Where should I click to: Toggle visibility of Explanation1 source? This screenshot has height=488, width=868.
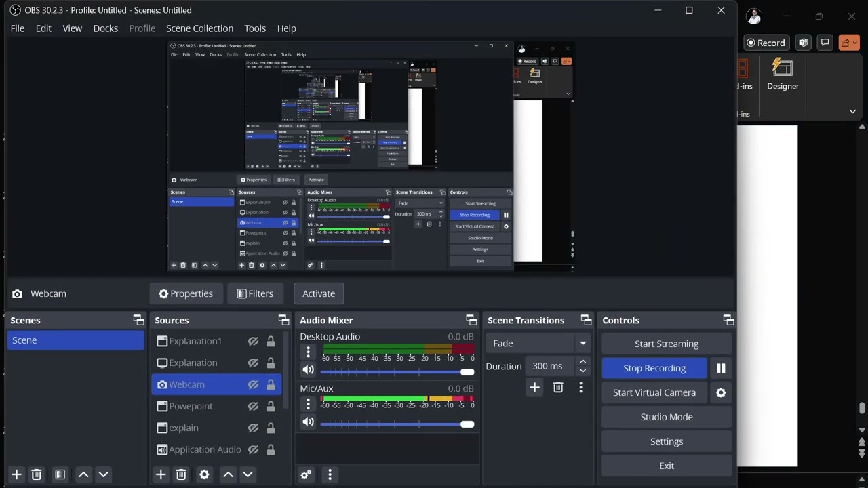pyautogui.click(x=253, y=341)
